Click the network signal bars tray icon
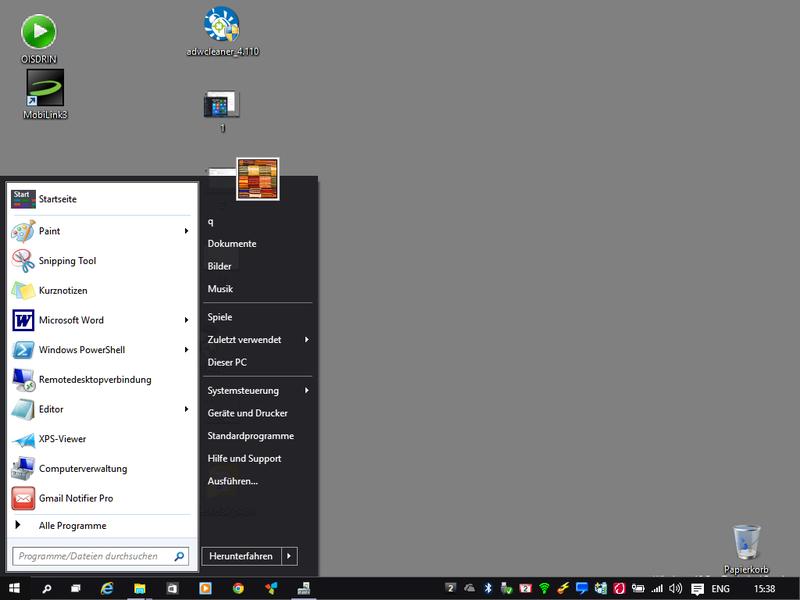Screen dimensions: 800x600 click(657, 588)
